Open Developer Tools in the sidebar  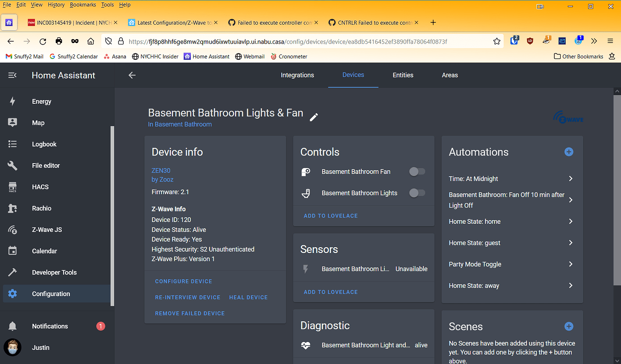(54, 272)
